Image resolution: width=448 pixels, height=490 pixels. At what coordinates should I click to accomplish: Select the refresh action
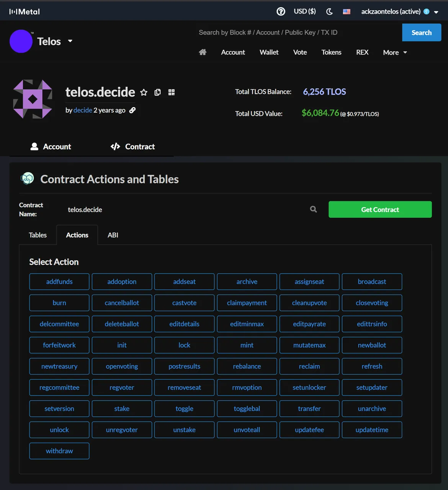point(372,366)
